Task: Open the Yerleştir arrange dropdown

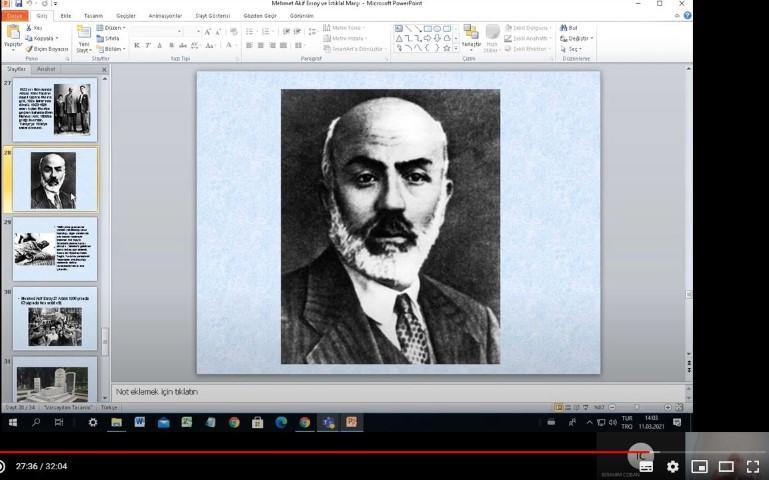Action: pyautogui.click(x=471, y=37)
